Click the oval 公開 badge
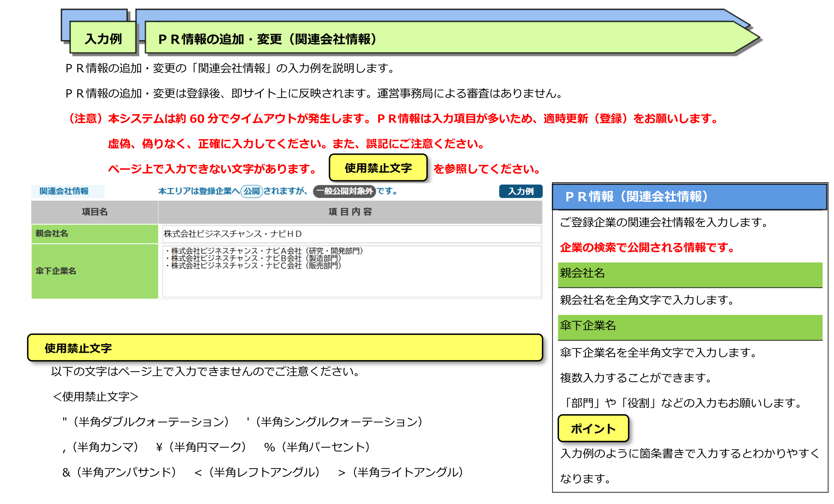The width and height of the screenshot is (834, 504). point(251,191)
